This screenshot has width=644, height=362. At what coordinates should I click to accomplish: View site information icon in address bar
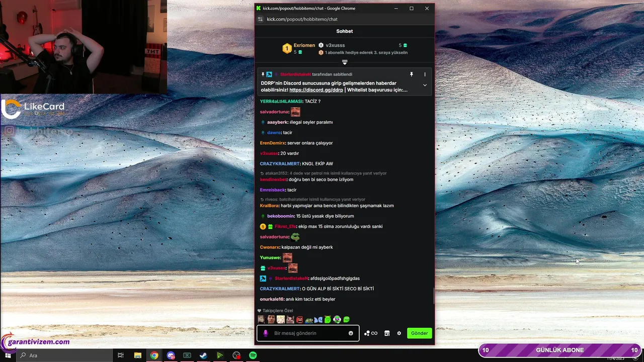260,19
